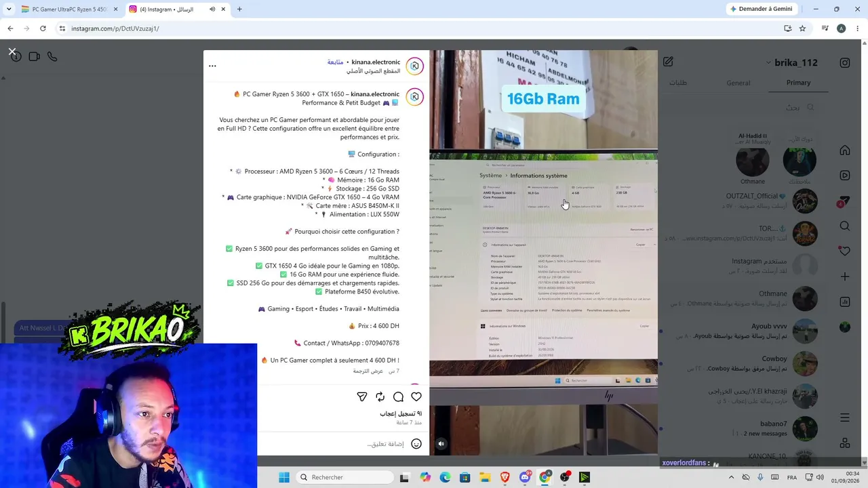Image resolution: width=868 pixels, height=488 pixels.
Task: Expand the brika_112 account switcher
Action: pyautogui.click(x=791, y=62)
